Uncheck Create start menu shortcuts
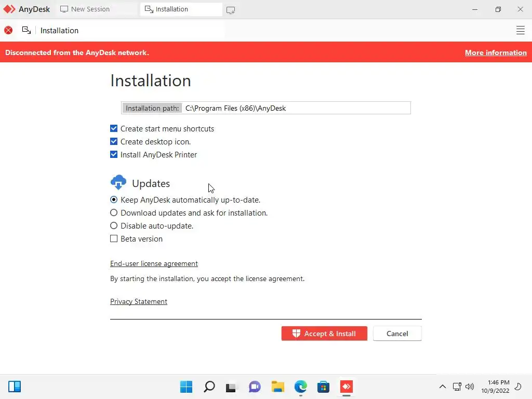The image size is (532, 399). coord(114,128)
